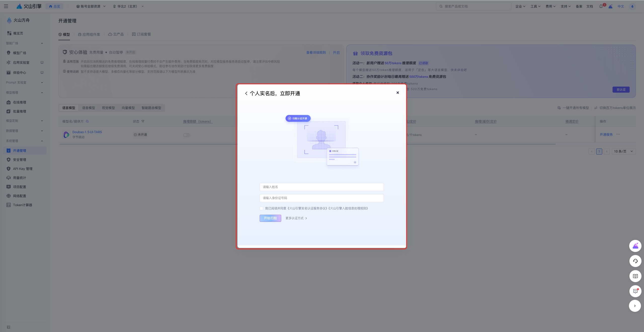The width and height of the screenshot is (644, 332).
Task: Click the back arrow in the dialog
Action: (x=246, y=93)
